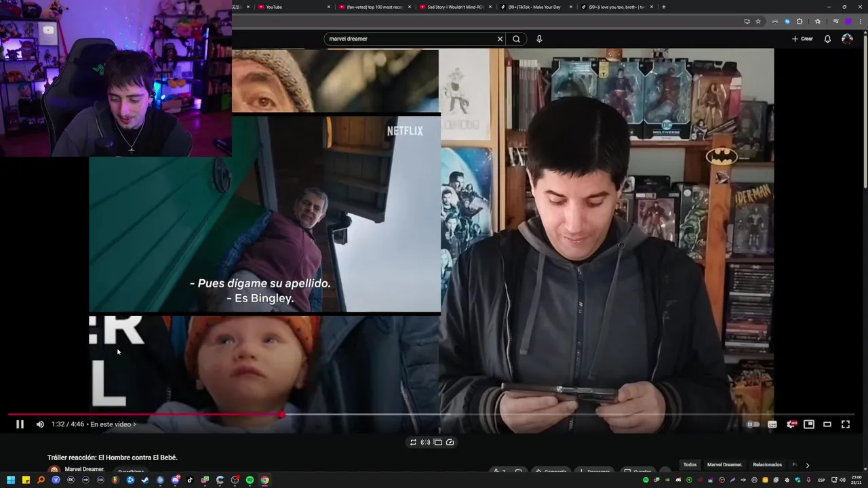
Task: Click the loop icon below the player
Action: tap(413, 442)
